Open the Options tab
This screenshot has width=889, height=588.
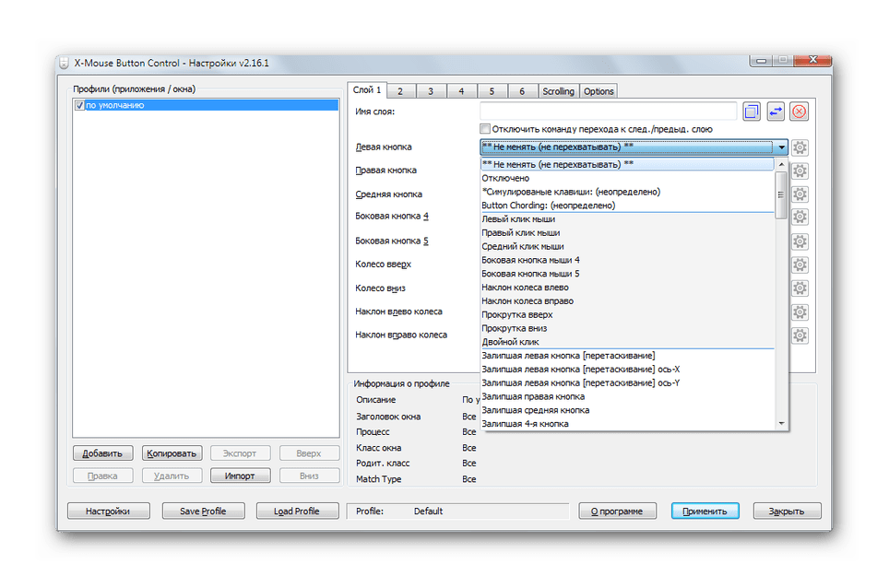coord(599,91)
